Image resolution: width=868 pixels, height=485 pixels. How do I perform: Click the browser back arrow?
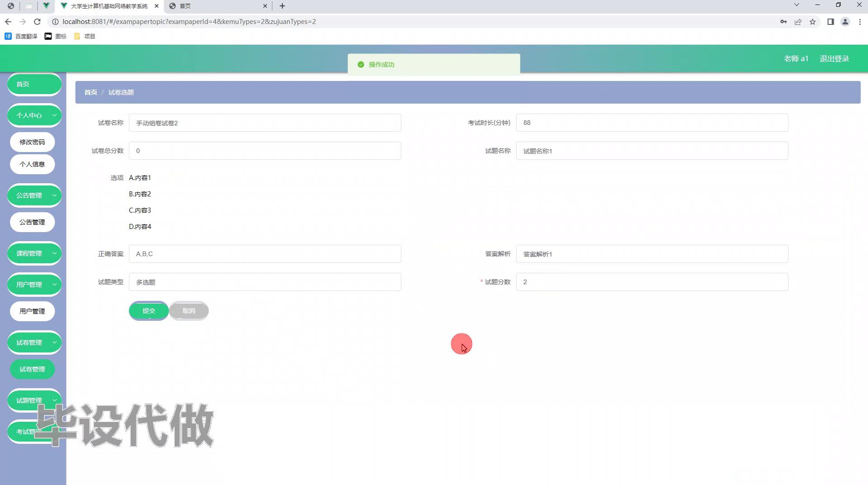tap(8, 21)
